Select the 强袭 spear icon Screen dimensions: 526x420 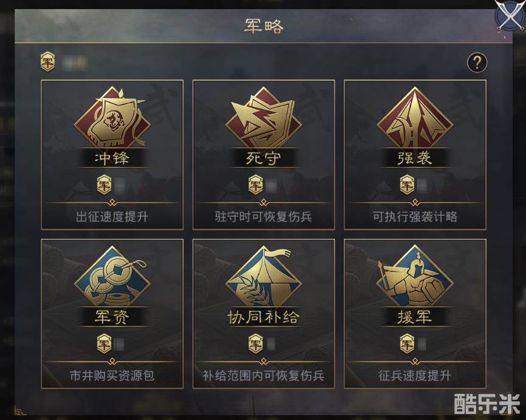pos(415,117)
